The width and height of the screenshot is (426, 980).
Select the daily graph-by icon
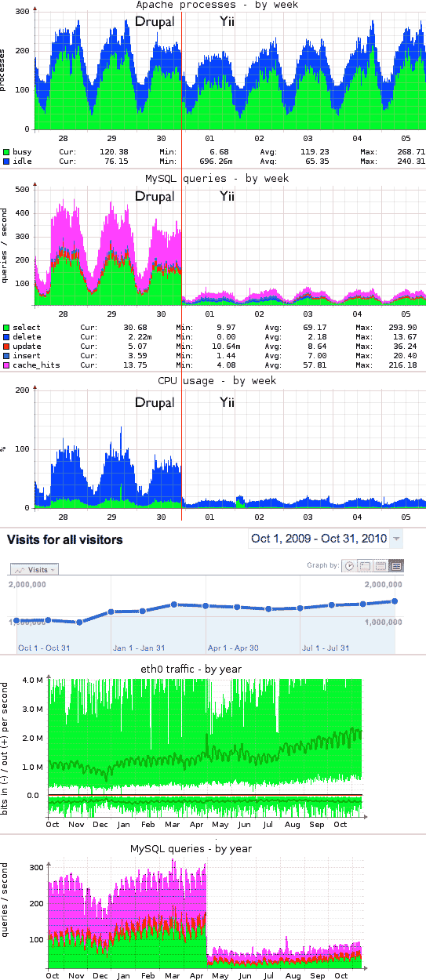tap(366, 566)
